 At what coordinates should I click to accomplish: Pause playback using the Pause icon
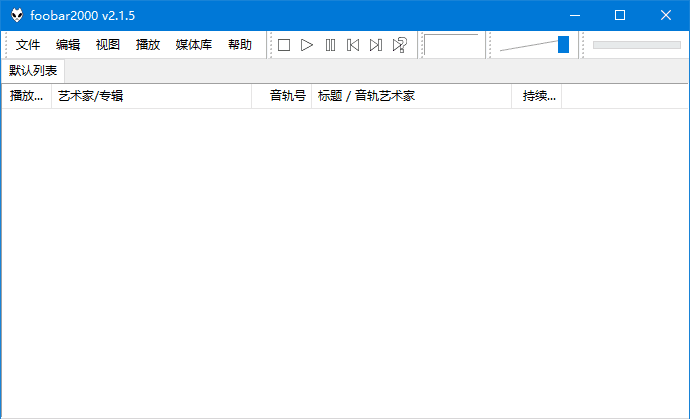point(330,45)
